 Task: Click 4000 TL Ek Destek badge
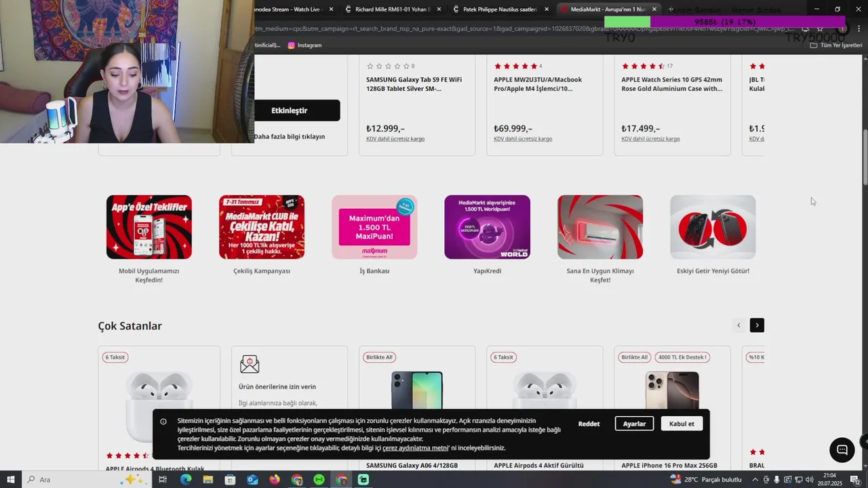coord(682,357)
